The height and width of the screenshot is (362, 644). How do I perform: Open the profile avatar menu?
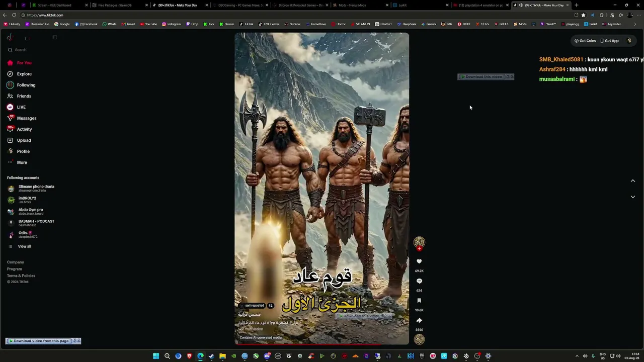629,41
